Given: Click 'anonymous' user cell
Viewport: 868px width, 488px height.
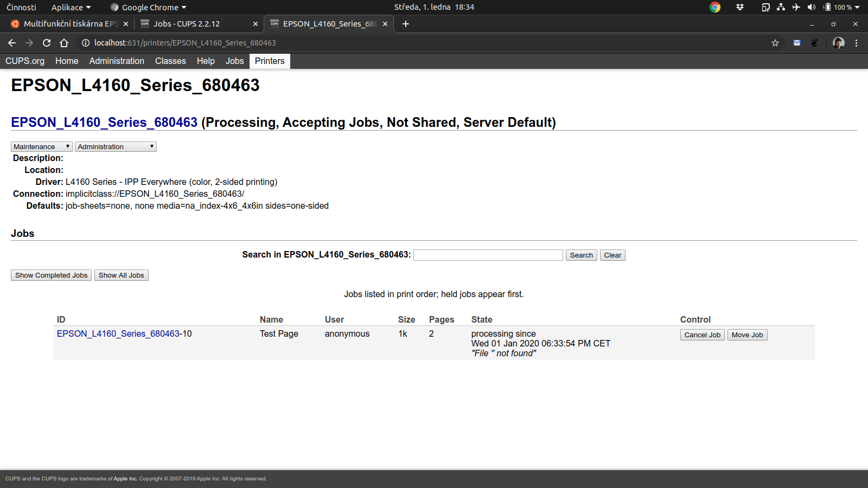Looking at the screenshot, I should [347, 334].
